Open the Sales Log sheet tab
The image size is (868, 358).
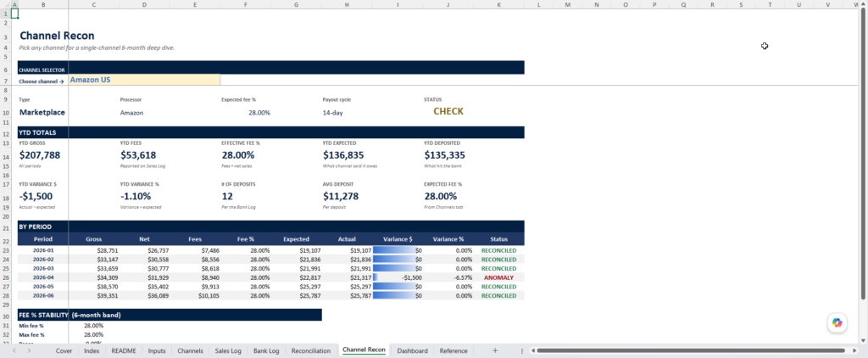point(228,351)
